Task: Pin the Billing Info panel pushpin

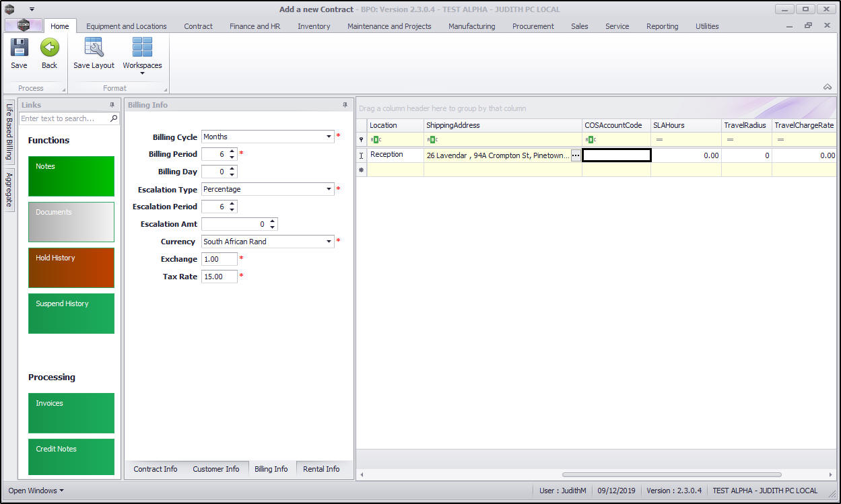Action: (x=345, y=105)
